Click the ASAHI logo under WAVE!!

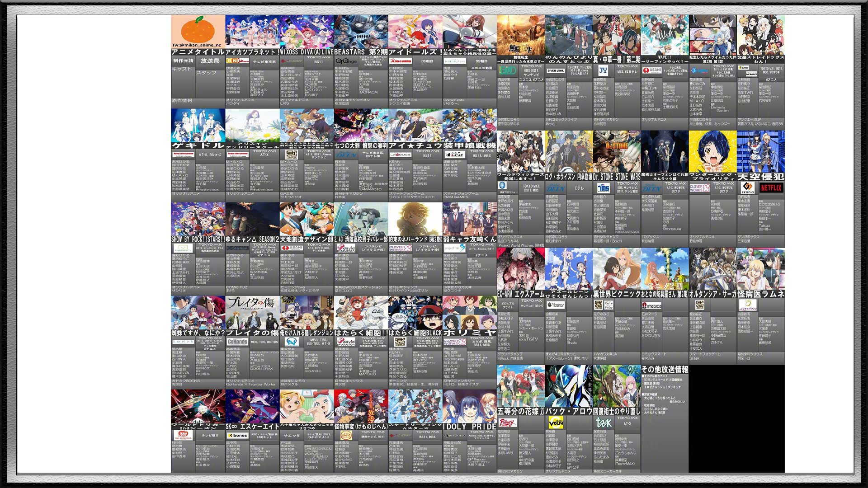pos(652,70)
